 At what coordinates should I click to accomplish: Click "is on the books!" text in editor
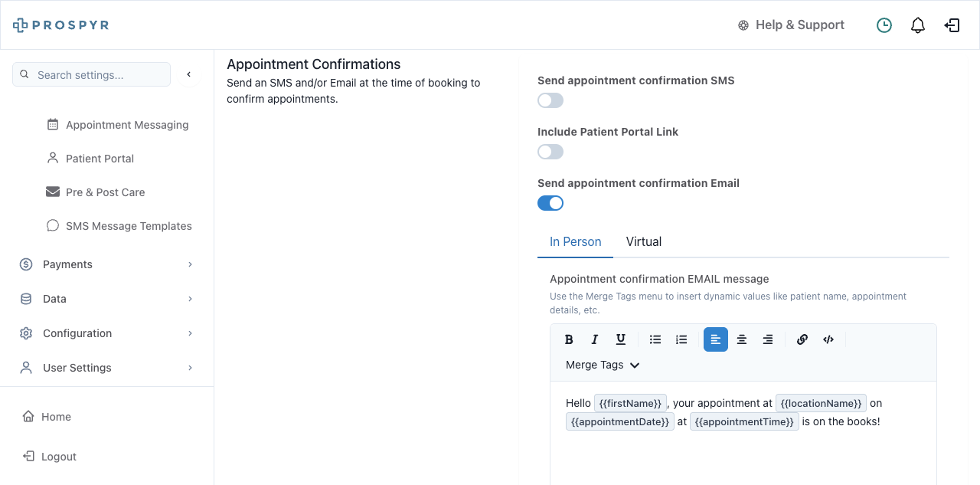pyautogui.click(x=841, y=421)
